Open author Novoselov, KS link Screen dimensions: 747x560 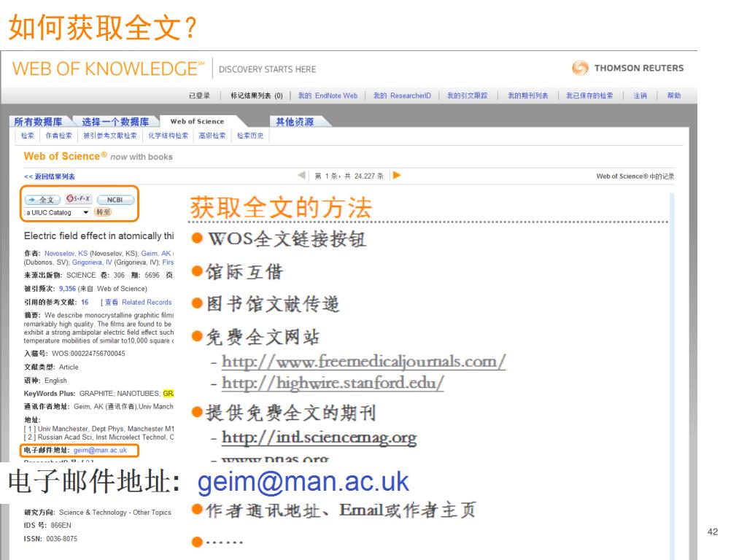click(x=66, y=253)
